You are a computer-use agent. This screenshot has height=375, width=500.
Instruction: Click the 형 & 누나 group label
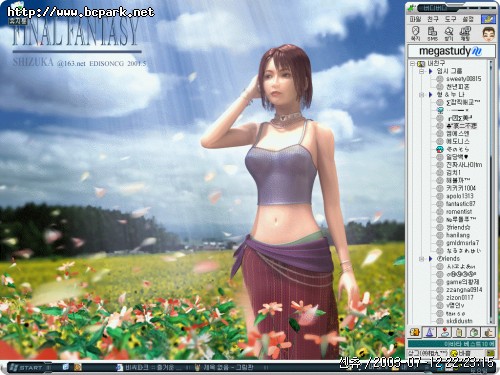(450, 95)
